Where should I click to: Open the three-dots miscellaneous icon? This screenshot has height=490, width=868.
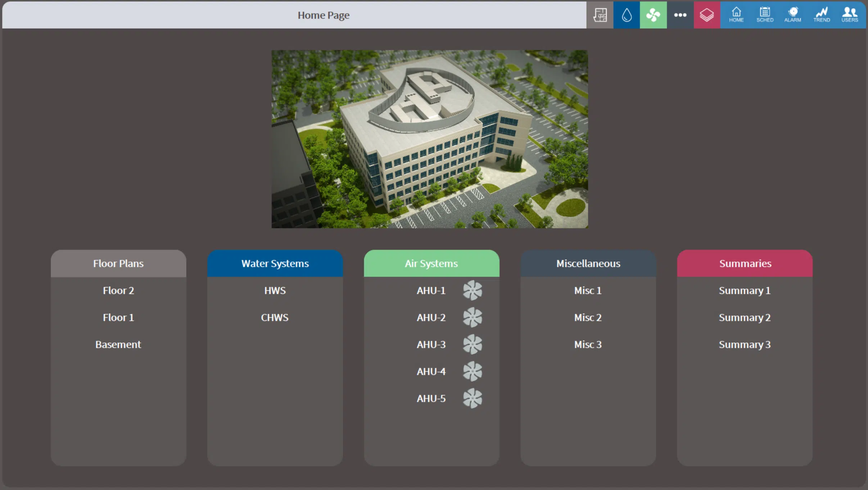tap(680, 15)
